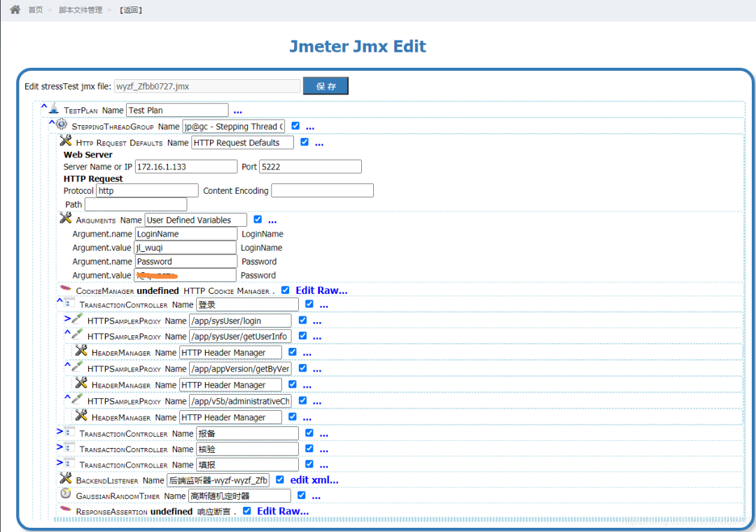Toggle the 登录 transaction controller checkbox
The width and height of the screenshot is (756, 532).
click(x=309, y=304)
